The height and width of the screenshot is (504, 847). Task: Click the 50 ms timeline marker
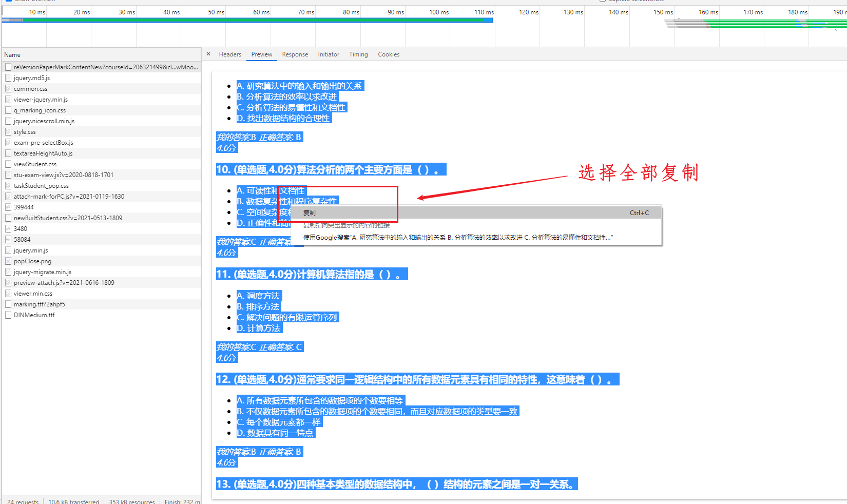pyautogui.click(x=216, y=12)
